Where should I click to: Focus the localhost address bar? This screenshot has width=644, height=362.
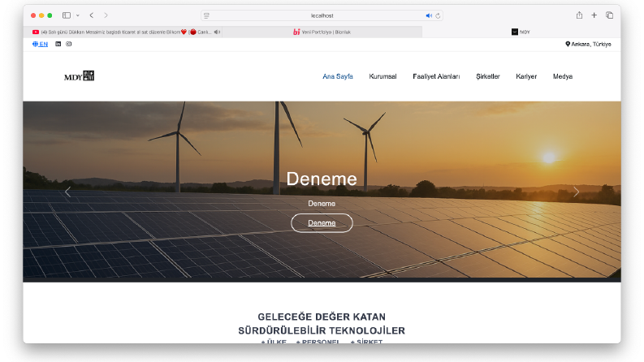[322, 15]
